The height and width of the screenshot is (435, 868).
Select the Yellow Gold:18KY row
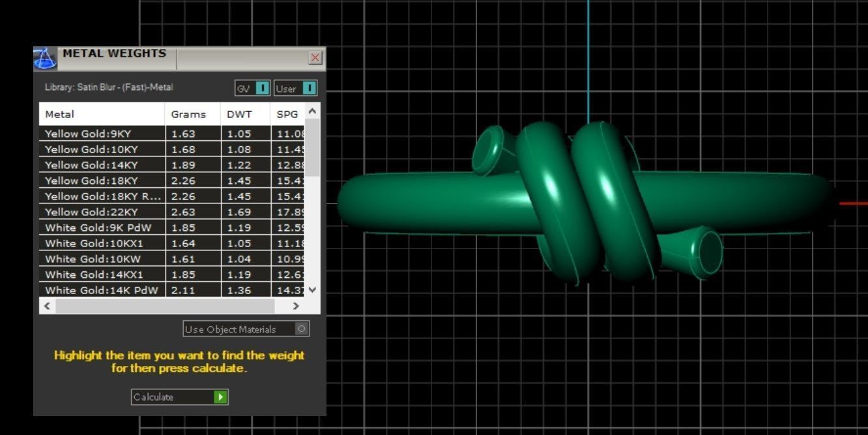pyautogui.click(x=172, y=181)
